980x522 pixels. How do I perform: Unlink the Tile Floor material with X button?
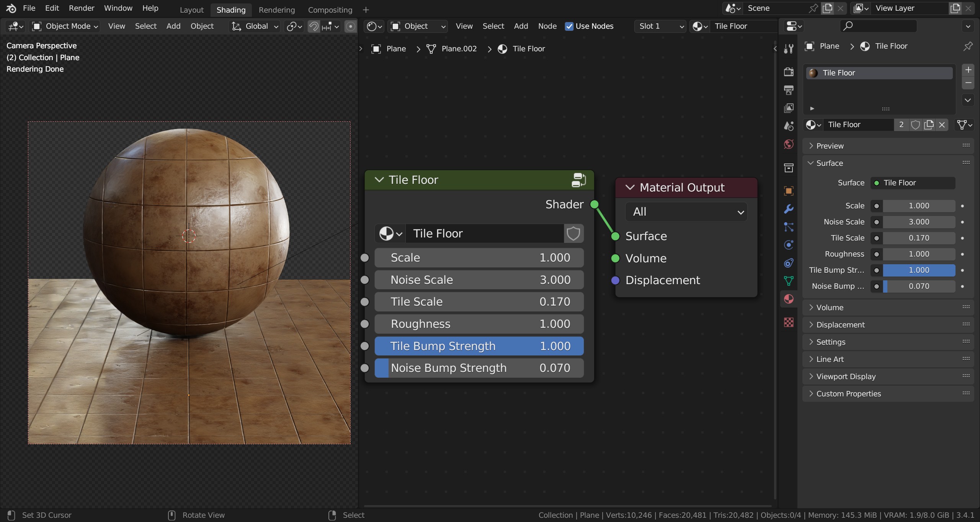point(942,124)
